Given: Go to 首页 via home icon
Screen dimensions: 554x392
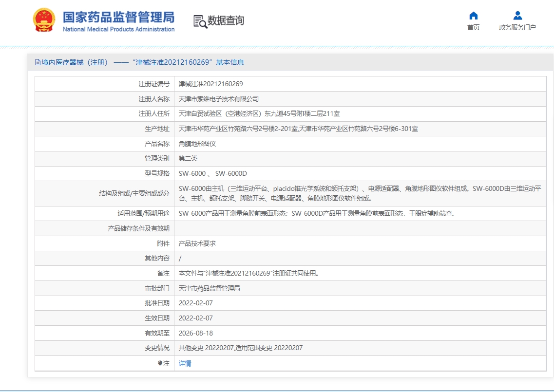Looking at the screenshot, I should 474,16.
